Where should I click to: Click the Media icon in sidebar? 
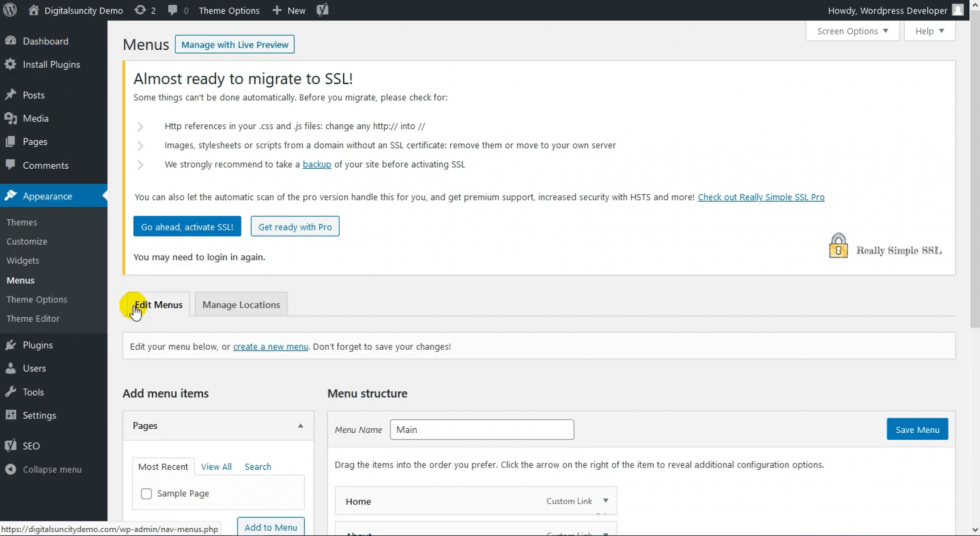pyautogui.click(x=11, y=118)
